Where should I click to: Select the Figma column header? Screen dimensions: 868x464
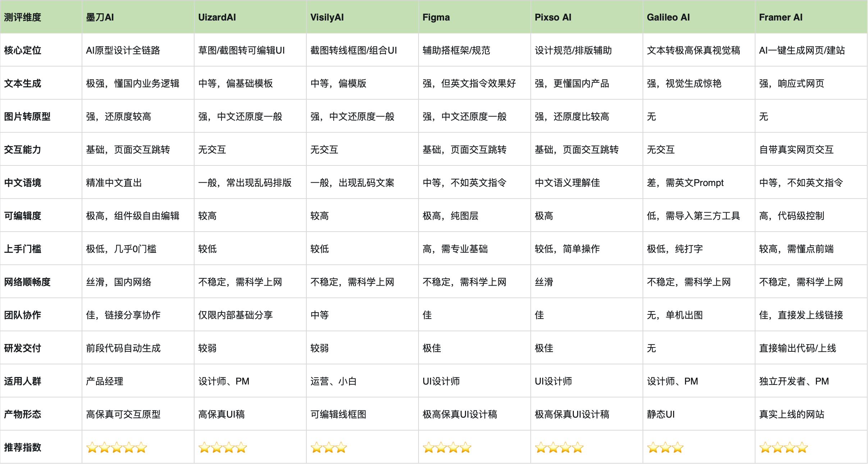pyautogui.click(x=436, y=17)
